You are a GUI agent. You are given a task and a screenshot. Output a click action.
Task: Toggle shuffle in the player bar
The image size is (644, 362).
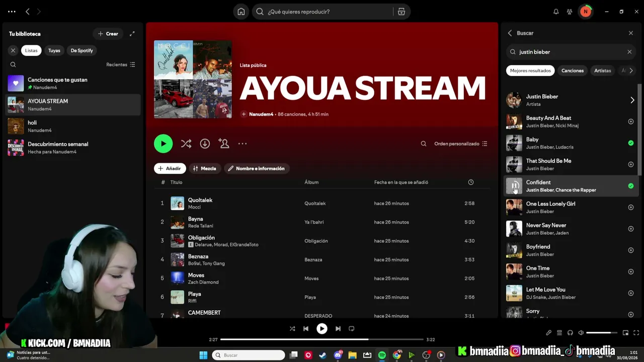point(292,329)
